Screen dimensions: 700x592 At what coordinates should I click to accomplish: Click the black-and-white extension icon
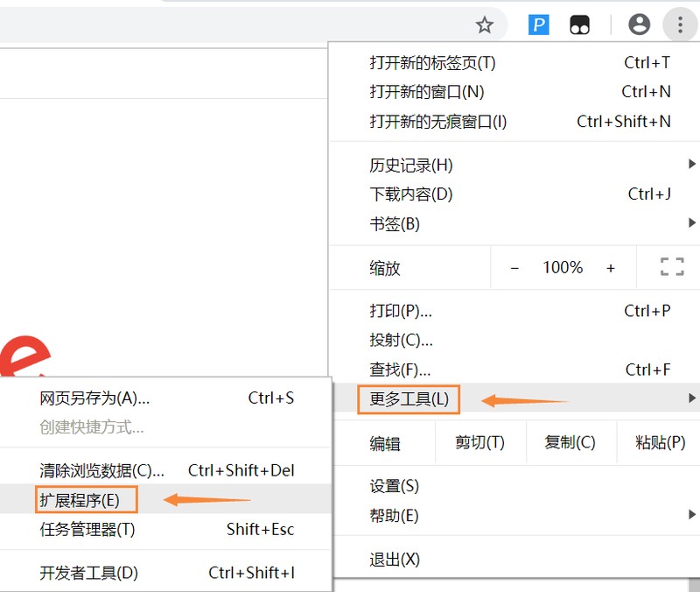(x=579, y=25)
